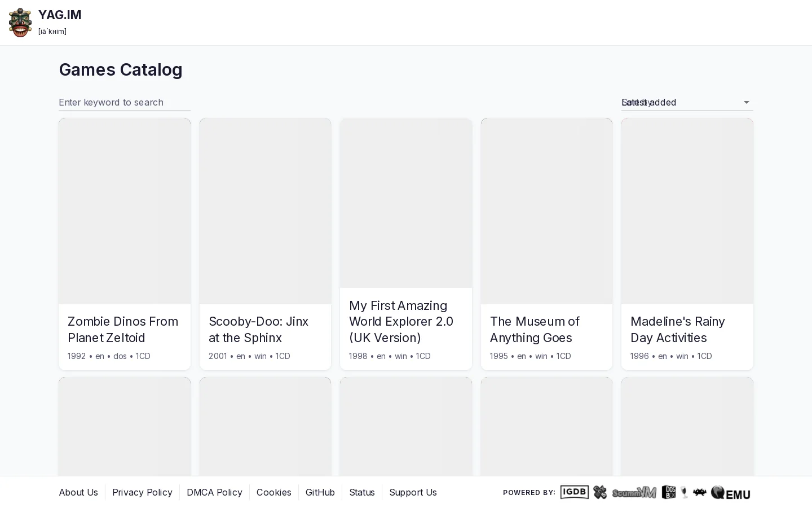Click the Games Catalog heading
The image size is (812, 508).
(121, 69)
